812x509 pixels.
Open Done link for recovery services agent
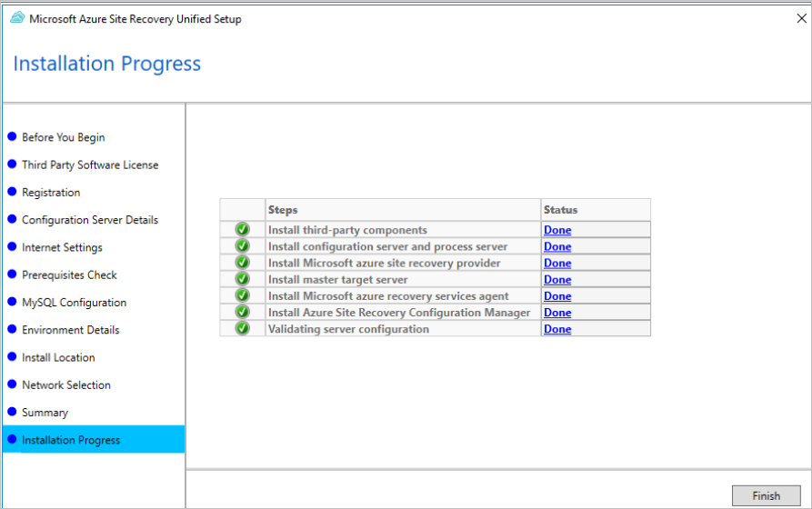[557, 296]
